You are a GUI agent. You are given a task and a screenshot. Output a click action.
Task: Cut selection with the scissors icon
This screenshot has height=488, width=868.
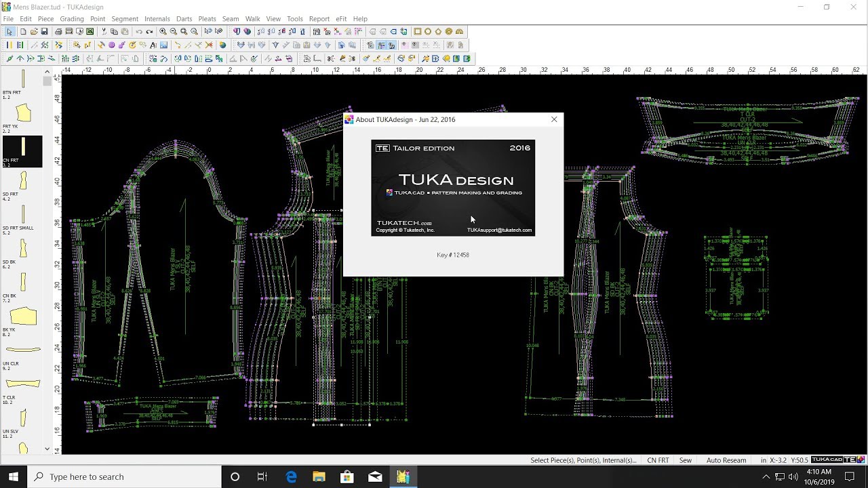(104, 31)
